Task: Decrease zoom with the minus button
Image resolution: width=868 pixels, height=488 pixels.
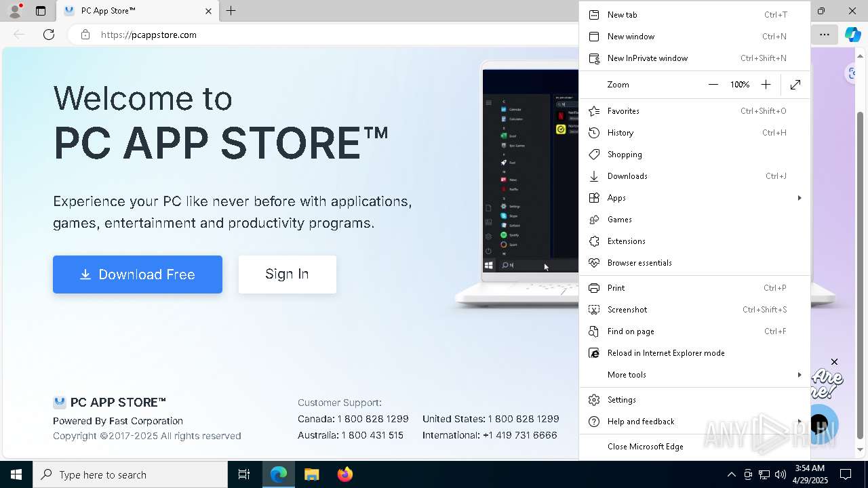Action: pos(713,85)
